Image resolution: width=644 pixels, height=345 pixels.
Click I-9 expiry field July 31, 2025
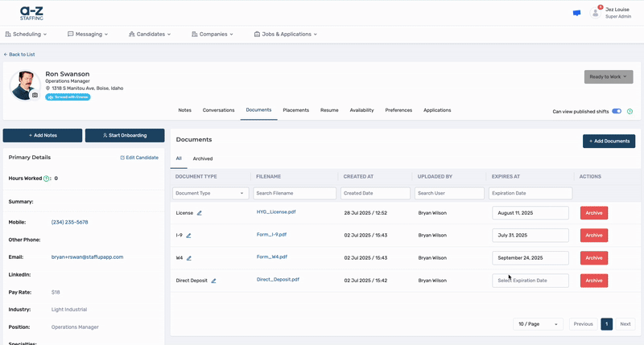[x=530, y=236]
